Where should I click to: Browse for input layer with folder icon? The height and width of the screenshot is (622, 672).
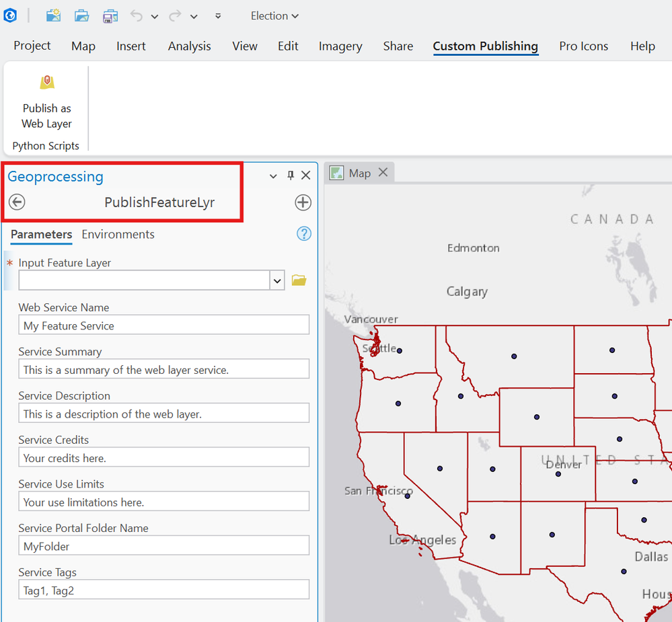tap(299, 280)
